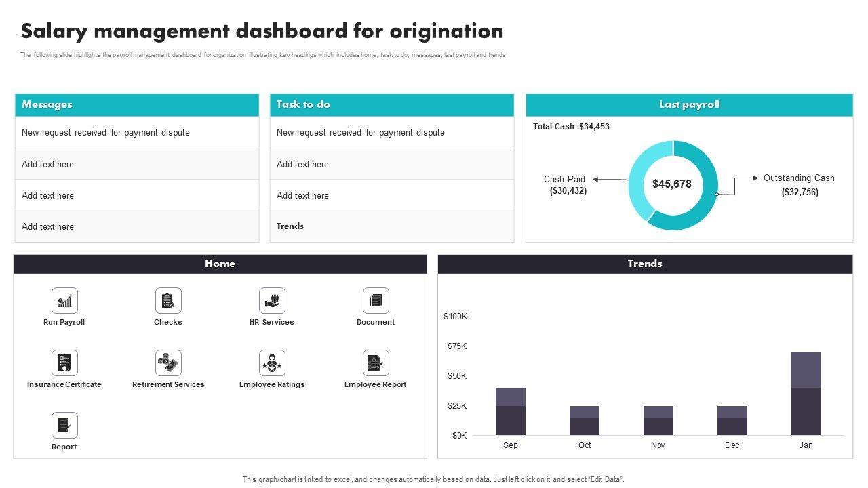
Task: Open the Report icon in Home panel
Action: pos(64,425)
